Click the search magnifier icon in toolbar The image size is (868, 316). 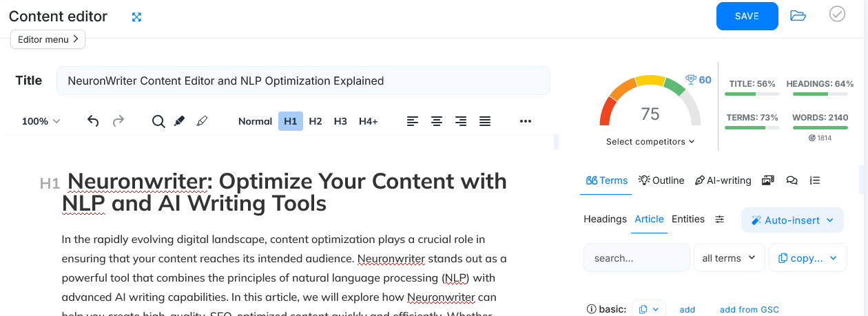tap(158, 121)
